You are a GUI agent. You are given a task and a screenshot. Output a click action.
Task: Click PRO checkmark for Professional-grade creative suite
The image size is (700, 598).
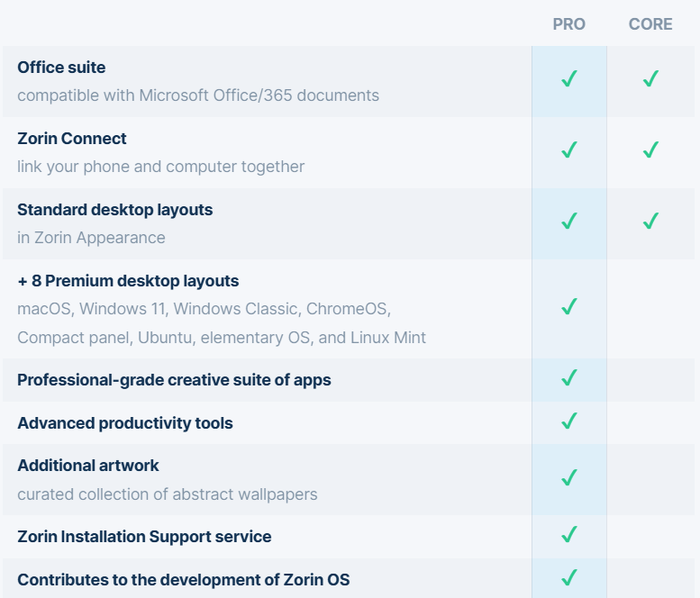(x=568, y=377)
